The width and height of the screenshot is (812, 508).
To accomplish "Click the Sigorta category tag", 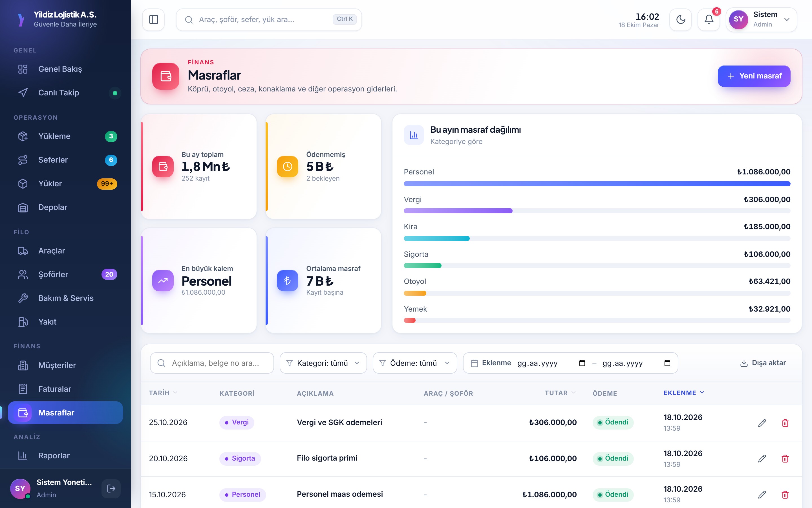I will (x=240, y=459).
